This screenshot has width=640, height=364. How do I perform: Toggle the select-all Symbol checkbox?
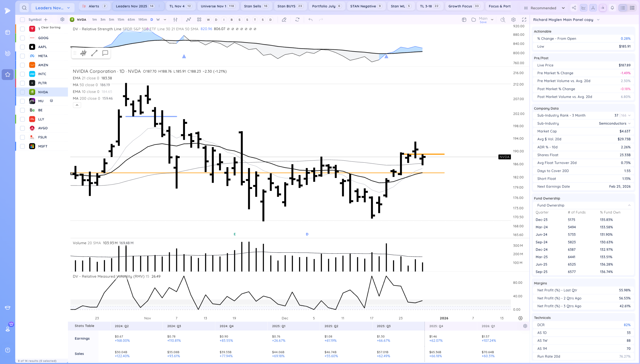tap(22, 19)
